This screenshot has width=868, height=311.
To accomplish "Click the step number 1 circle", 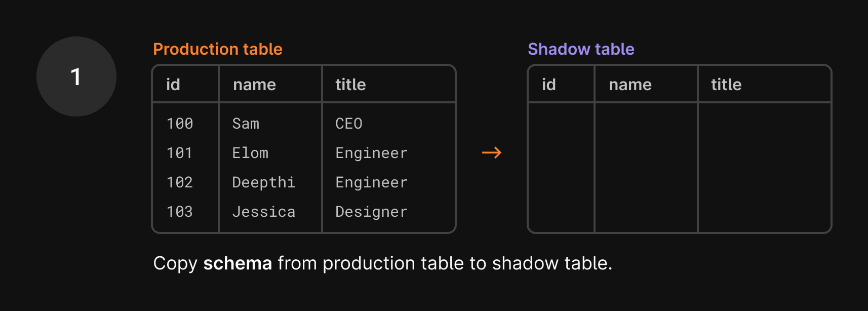I will point(76,76).
